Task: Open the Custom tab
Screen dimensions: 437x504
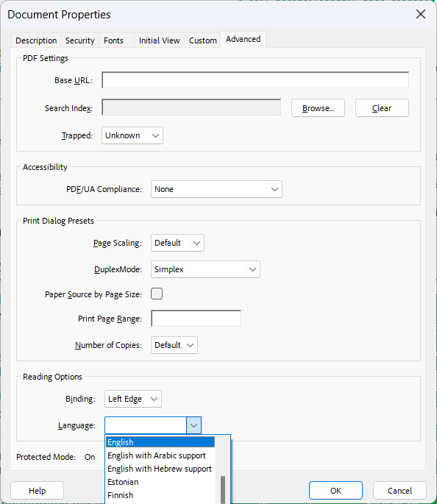Action: 202,40
